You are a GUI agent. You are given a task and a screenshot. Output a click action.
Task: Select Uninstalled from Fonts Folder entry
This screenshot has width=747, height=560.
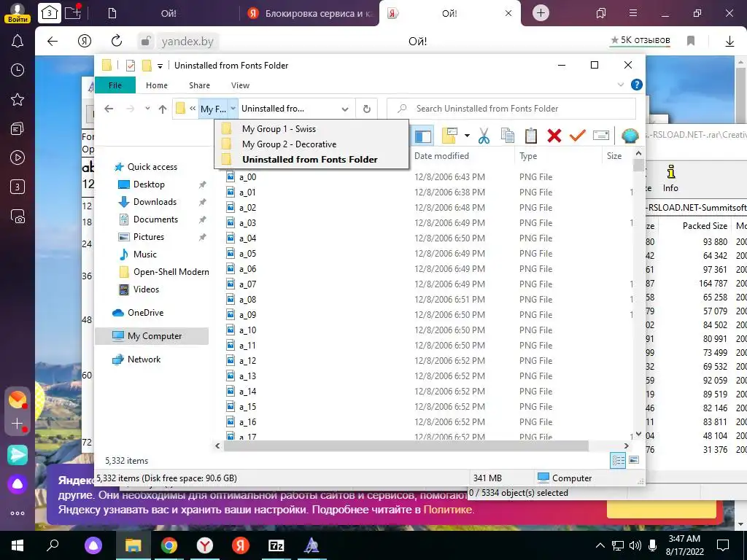point(311,160)
